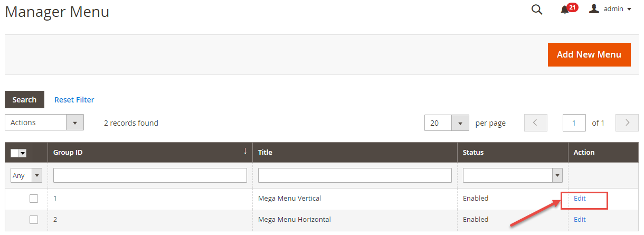Click the Add New Menu button
644x235 pixels.
[x=589, y=54]
